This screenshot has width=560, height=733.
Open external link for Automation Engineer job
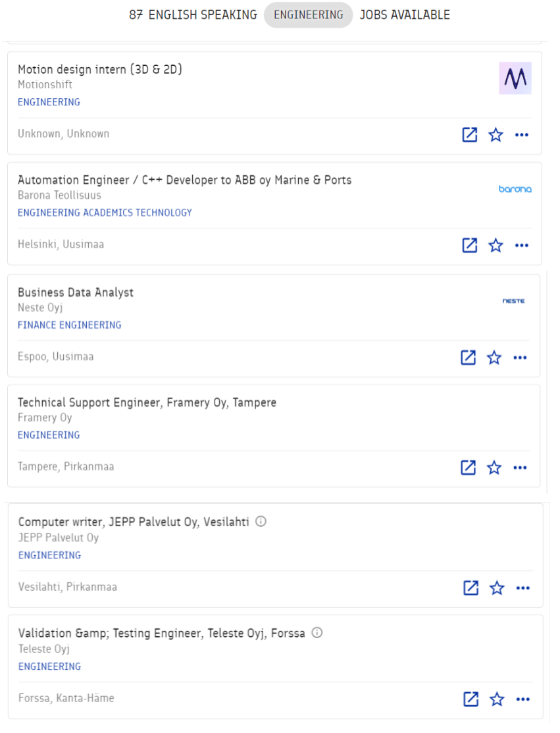click(469, 246)
